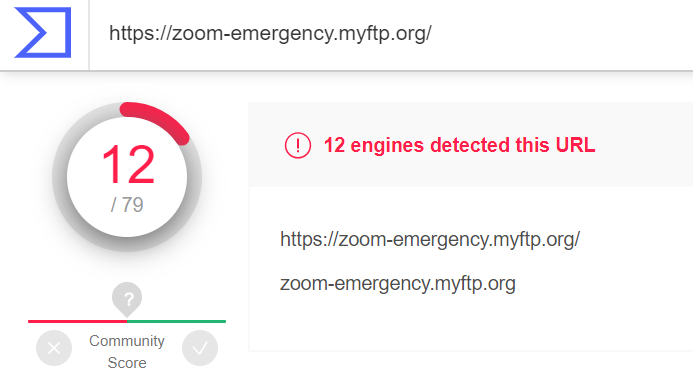The height and width of the screenshot is (390, 693).
Task: Click the community score question mark pin
Action: tap(127, 299)
